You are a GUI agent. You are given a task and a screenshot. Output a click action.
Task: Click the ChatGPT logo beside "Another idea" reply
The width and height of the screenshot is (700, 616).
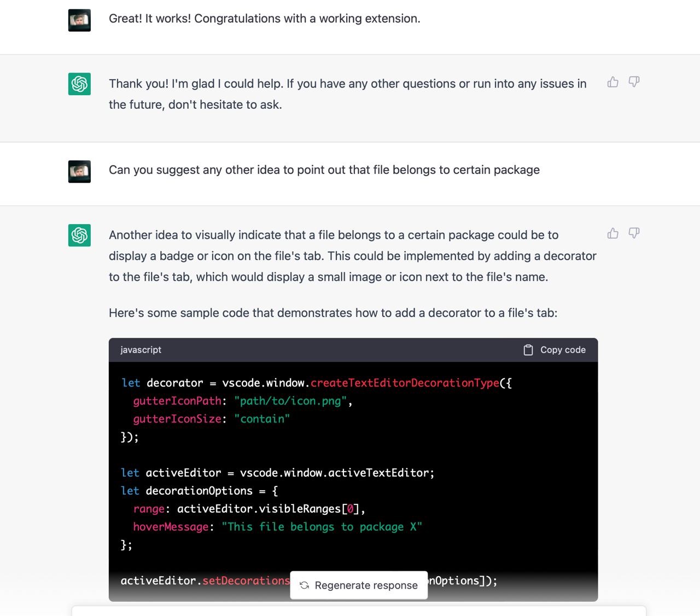pos(79,236)
